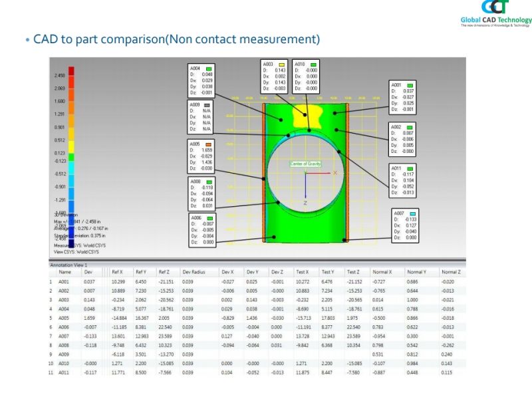Sort table by the Name column header
The height and width of the screenshot is (399, 532).
(65, 272)
